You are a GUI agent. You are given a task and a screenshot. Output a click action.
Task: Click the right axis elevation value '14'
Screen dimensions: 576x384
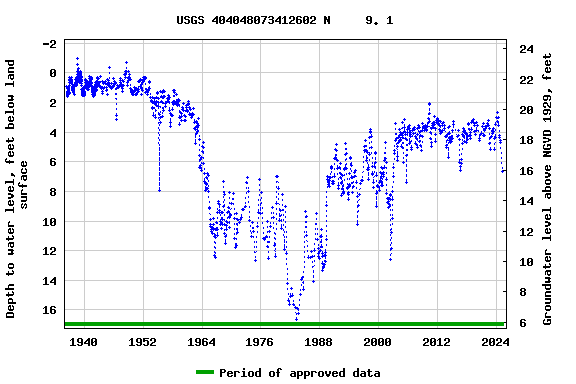coord(526,201)
